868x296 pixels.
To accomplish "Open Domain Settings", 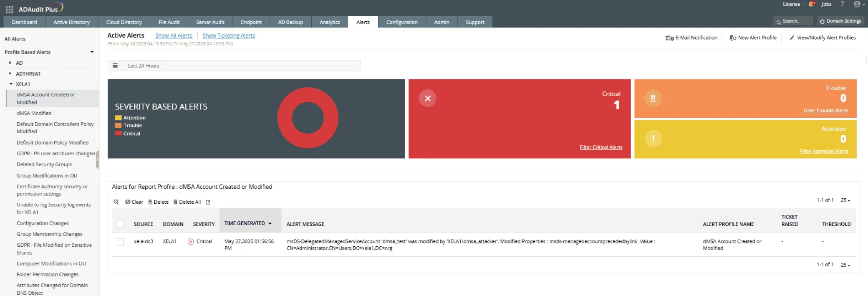I will (x=840, y=21).
